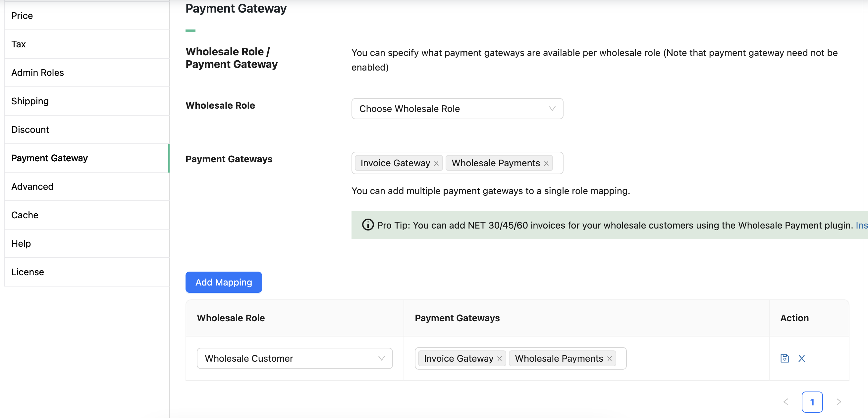
Task: Open the Wholesale Payment plugin link in the Pro Tip
Action: click(x=862, y=225)
